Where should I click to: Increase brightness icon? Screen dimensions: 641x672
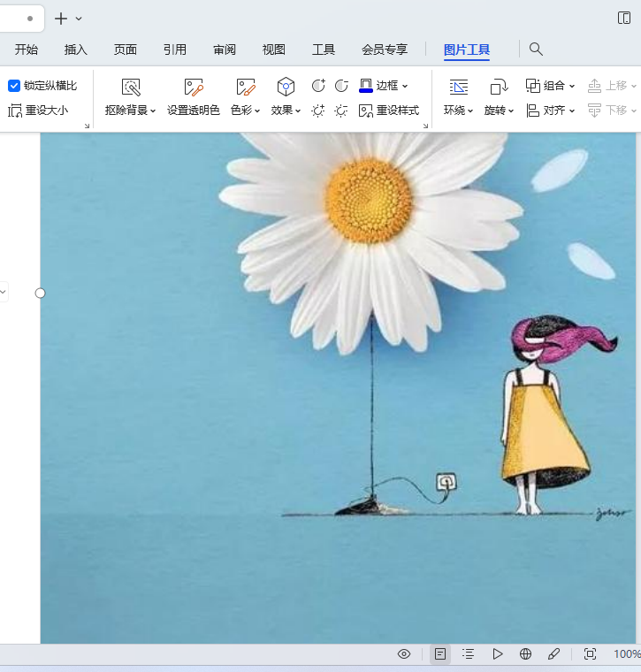coord(318,111)
